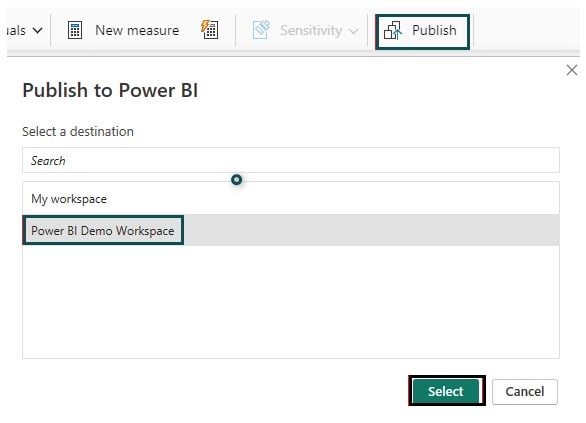Expand the partially visible visuals dropdown chevron
Image resolution: width=586 pixels, height=423 pixels.
coord(37,31)
